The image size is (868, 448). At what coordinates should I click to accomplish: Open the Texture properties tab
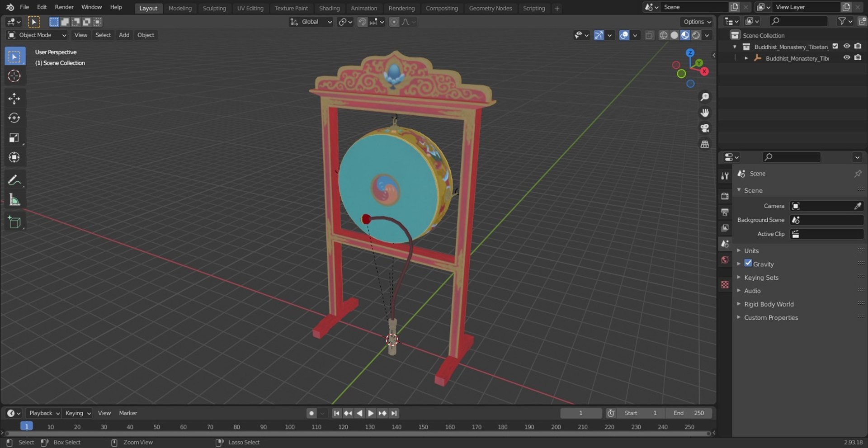(725, 284)
